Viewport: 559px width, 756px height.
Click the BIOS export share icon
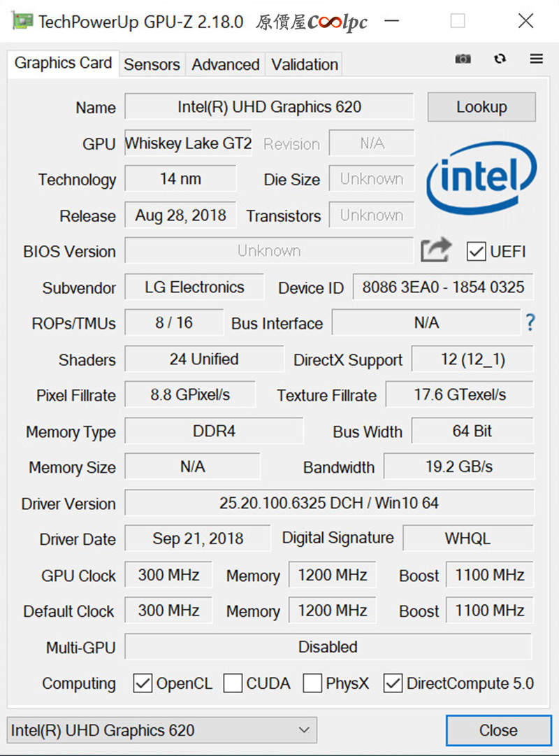pyautogui.click(x=435, y=250)
